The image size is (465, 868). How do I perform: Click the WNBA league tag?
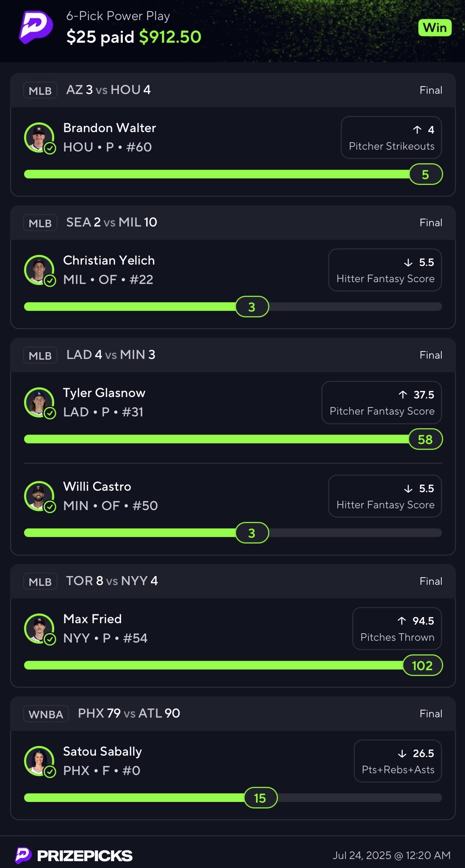(46, 714)
